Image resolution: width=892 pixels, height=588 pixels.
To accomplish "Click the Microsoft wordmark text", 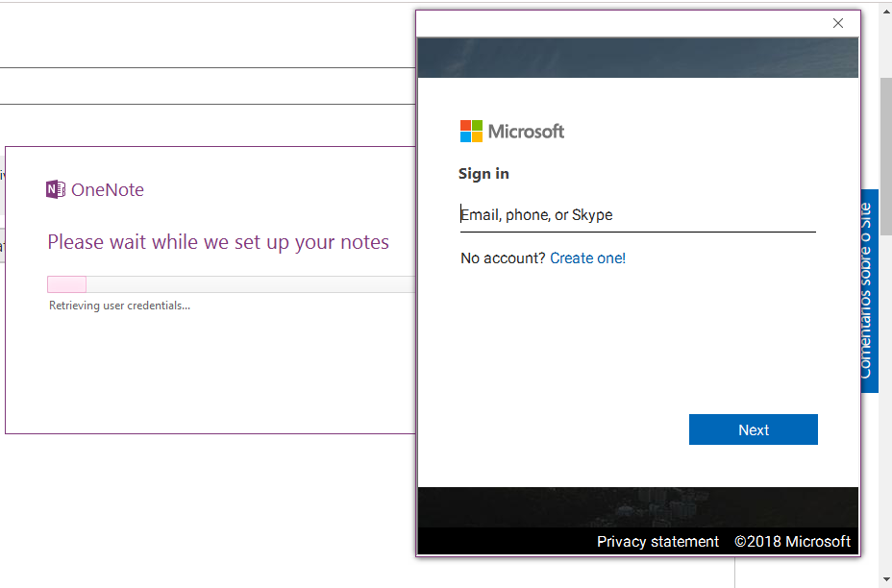I will [526, 132].
